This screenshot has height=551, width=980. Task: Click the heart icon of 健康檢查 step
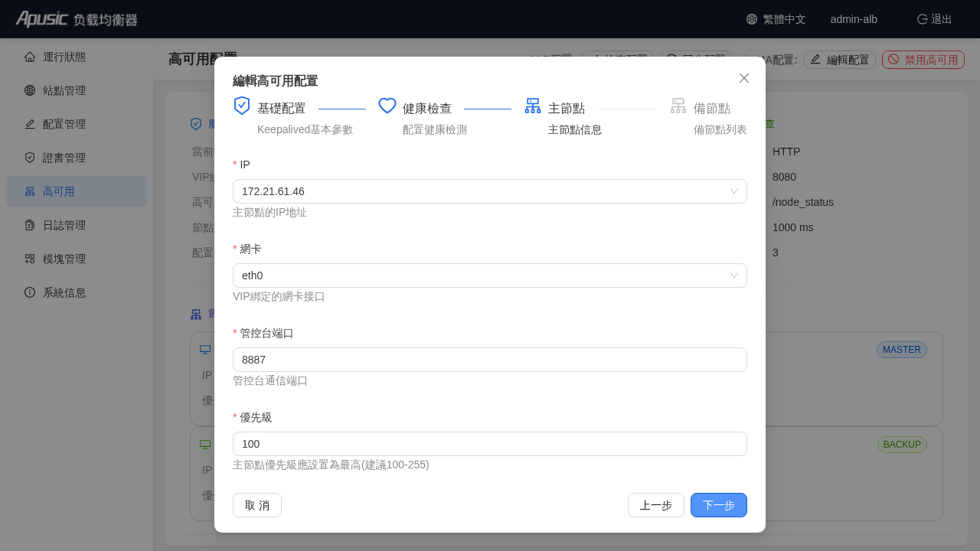tap(387, 106)
